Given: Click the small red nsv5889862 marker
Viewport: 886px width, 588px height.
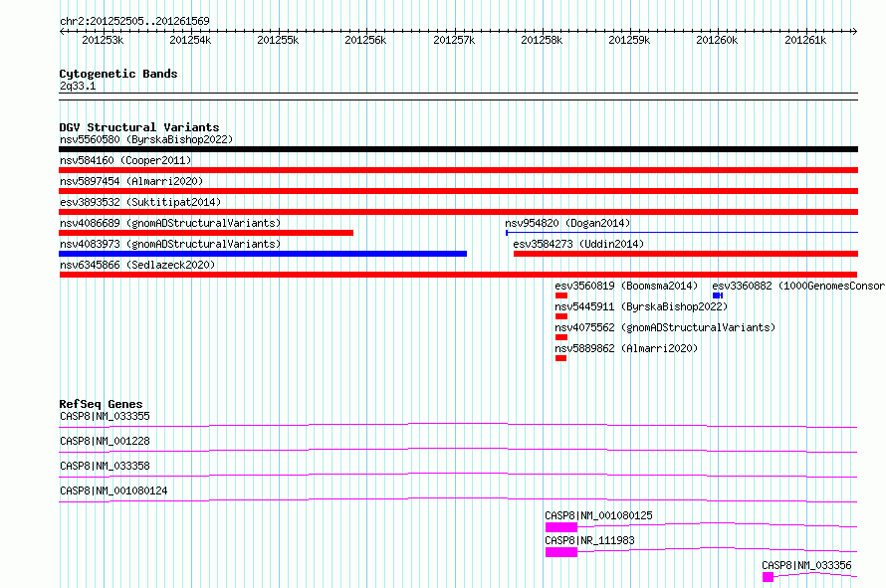Looking at the screenshot, I should click(560, 358).
